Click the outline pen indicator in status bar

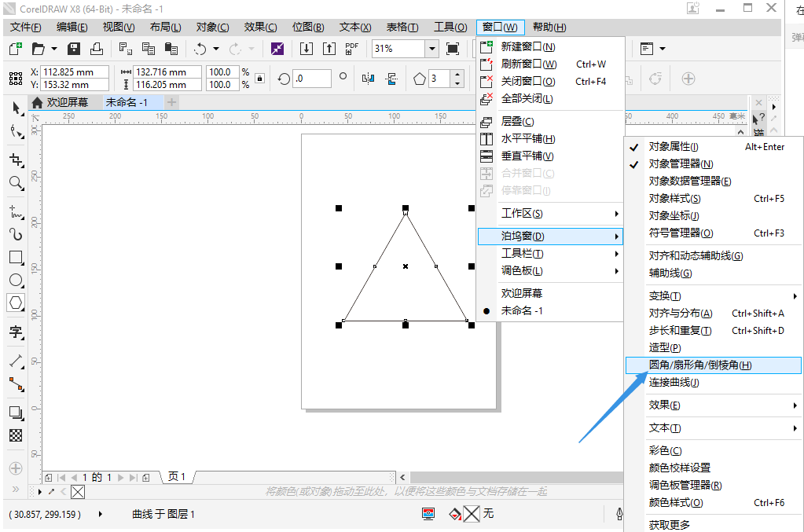pyautogui.click(x=619, y=514)
